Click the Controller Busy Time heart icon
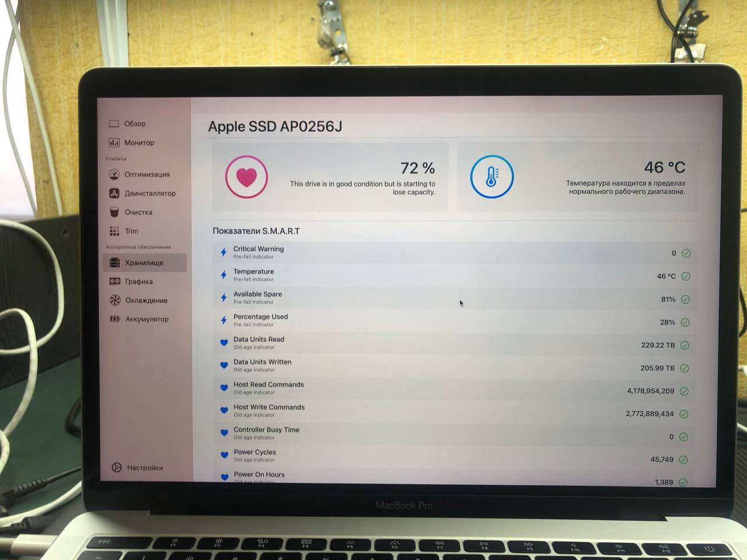Viewport: 747px width, 560px height. [x=224, y=433]
